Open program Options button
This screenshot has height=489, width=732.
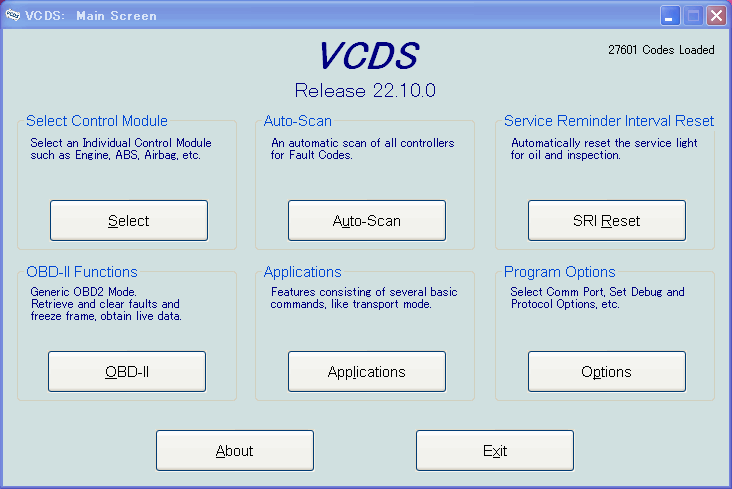coord(607,371)
